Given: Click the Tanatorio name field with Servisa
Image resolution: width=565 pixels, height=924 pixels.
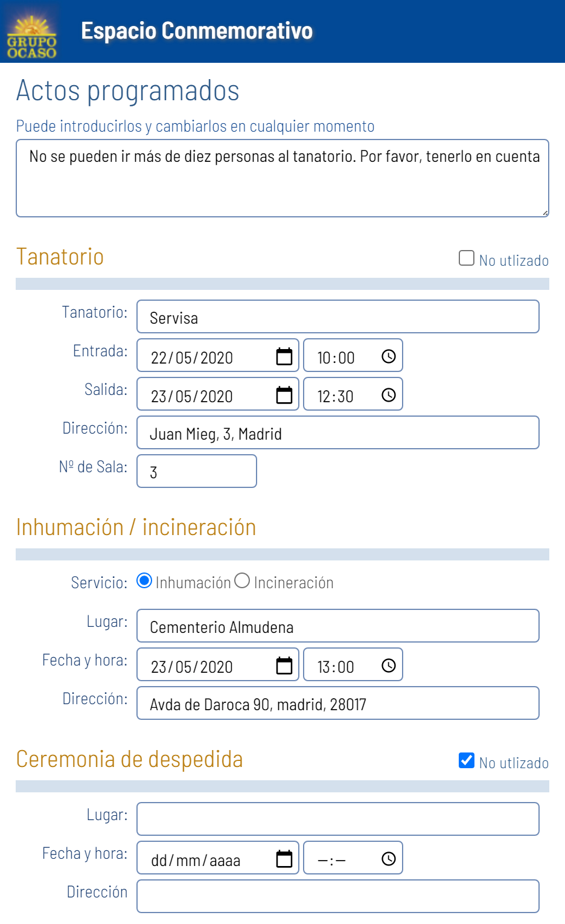Looking at the screenshot, I should point(338,317).
